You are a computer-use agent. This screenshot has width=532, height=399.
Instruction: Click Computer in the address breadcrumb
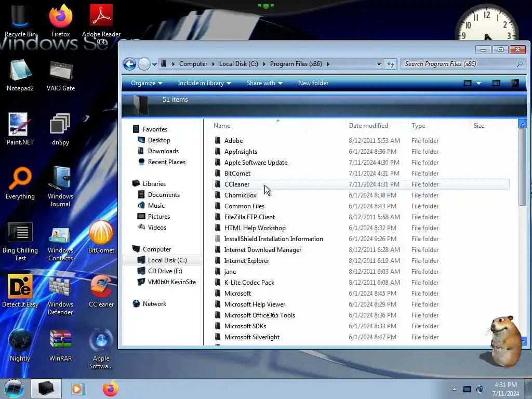pyautogui.click(x=193, y=64)
